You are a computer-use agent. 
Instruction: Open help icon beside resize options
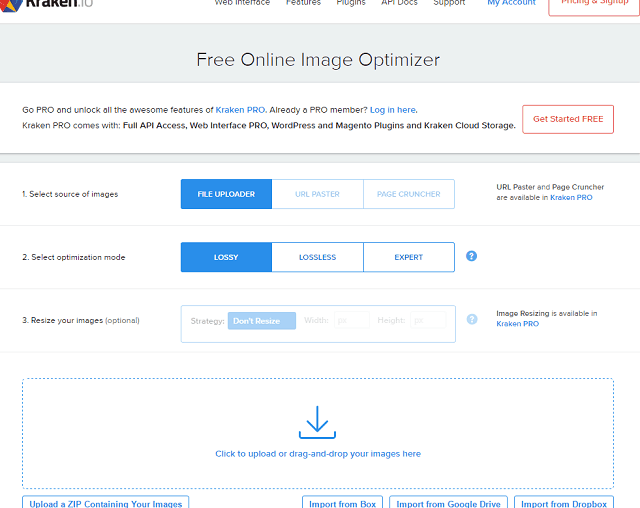coord(472,319)
